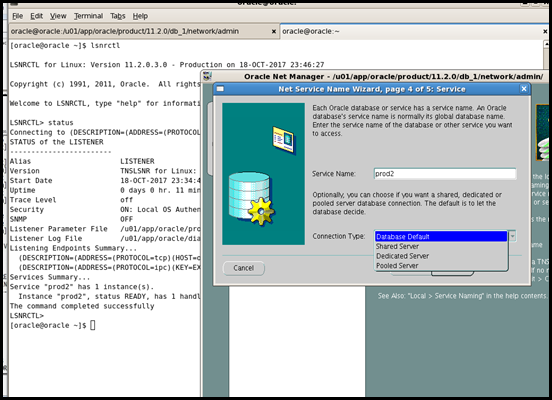Open the Terminal menu

point(88,16)
